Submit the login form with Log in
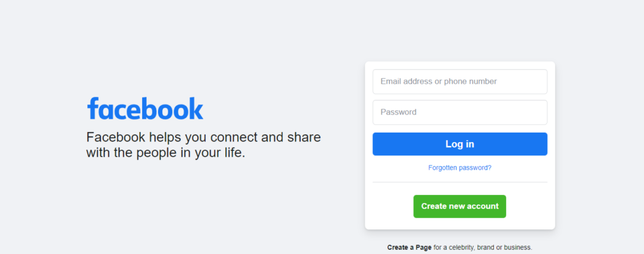 [x=460, y=144]
